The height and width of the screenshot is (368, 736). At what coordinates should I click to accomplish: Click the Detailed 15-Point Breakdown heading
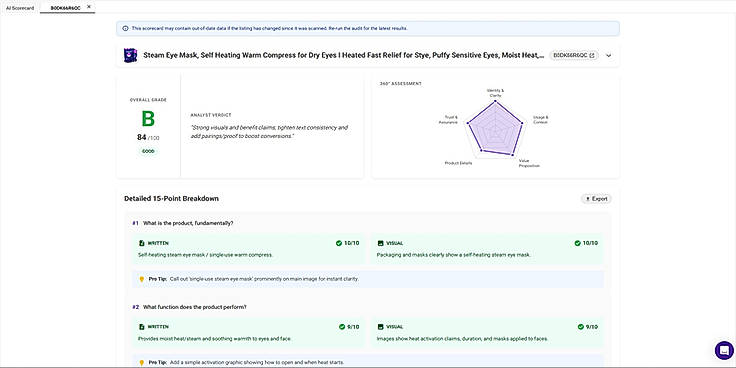[171, 199]
